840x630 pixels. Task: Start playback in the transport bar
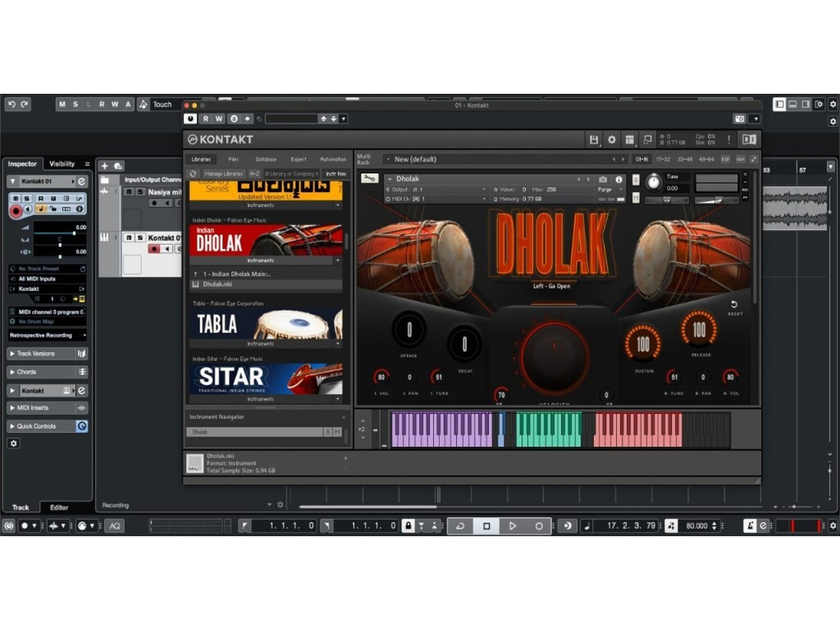pyautogui.click(x=512, y=526)
